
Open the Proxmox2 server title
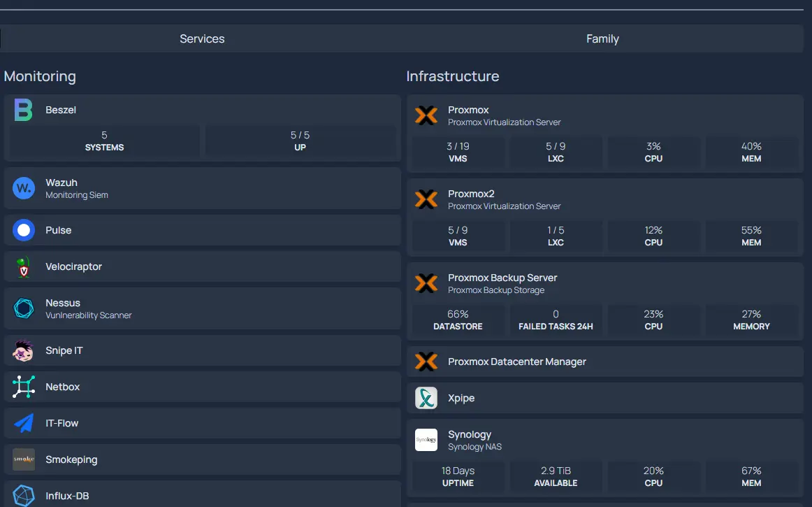[x=471, y=194]
